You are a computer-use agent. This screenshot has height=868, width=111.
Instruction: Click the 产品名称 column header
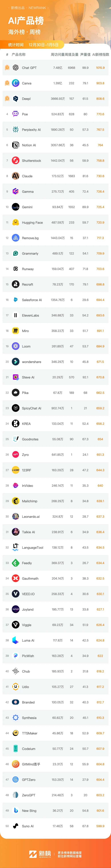[x=19, y=55]
